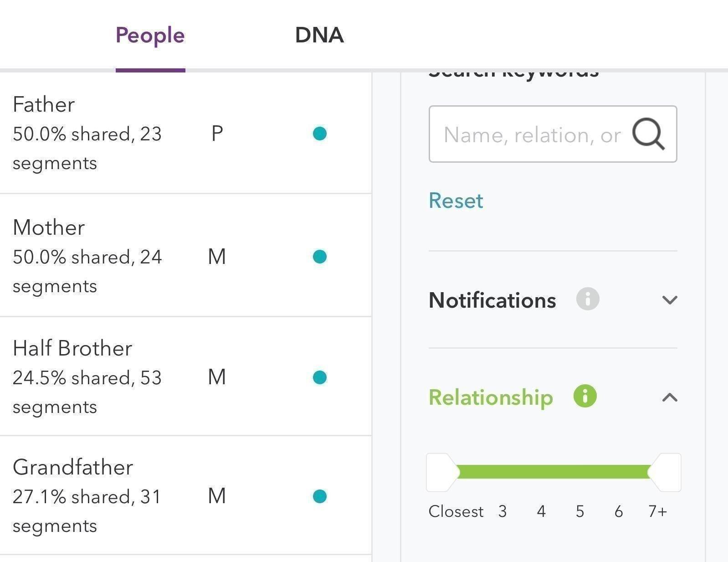Image resolution: width=728 pixels, height=562 pixels.
Task: Click the search magnifier icon
Action: tap(649, 134)
